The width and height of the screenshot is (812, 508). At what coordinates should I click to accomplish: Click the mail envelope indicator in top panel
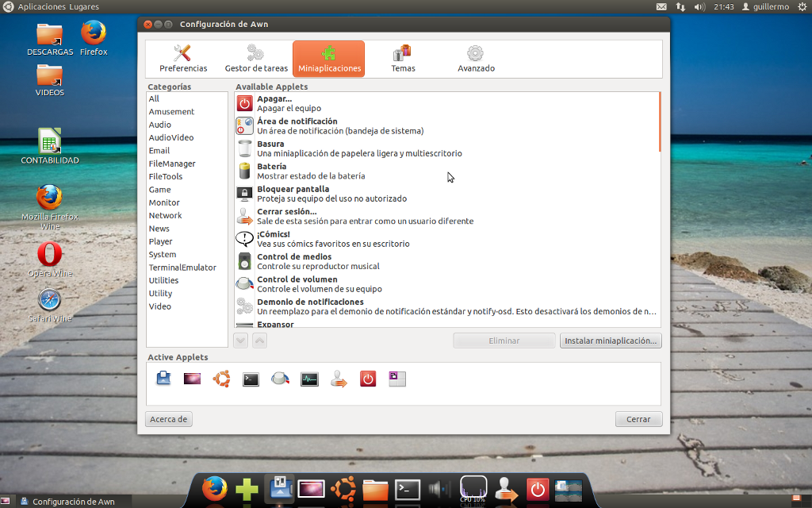661,6
